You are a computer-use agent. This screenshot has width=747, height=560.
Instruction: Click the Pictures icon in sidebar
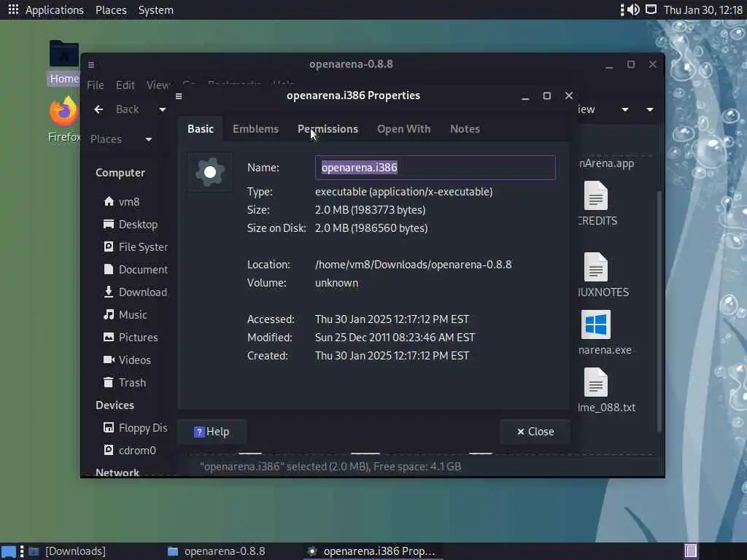coord(109,337)
